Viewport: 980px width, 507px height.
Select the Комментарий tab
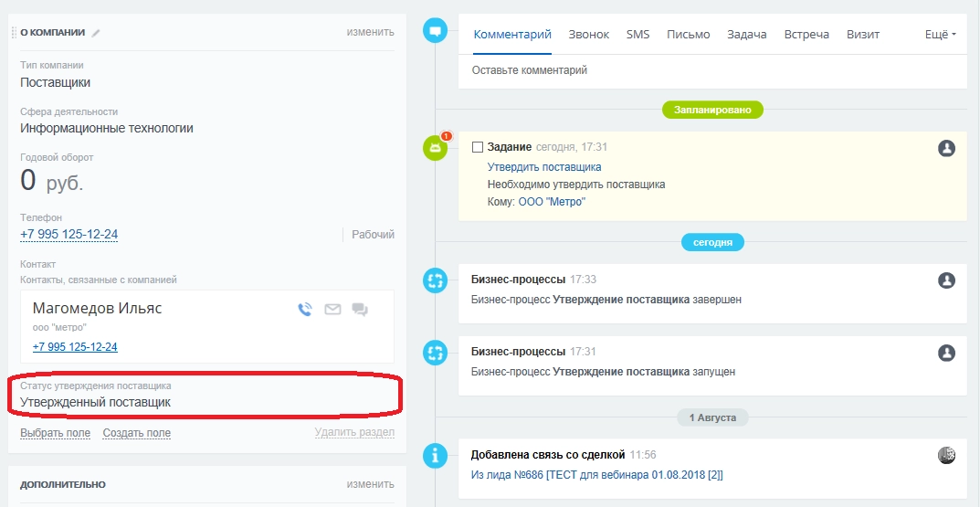coord(512,35)
